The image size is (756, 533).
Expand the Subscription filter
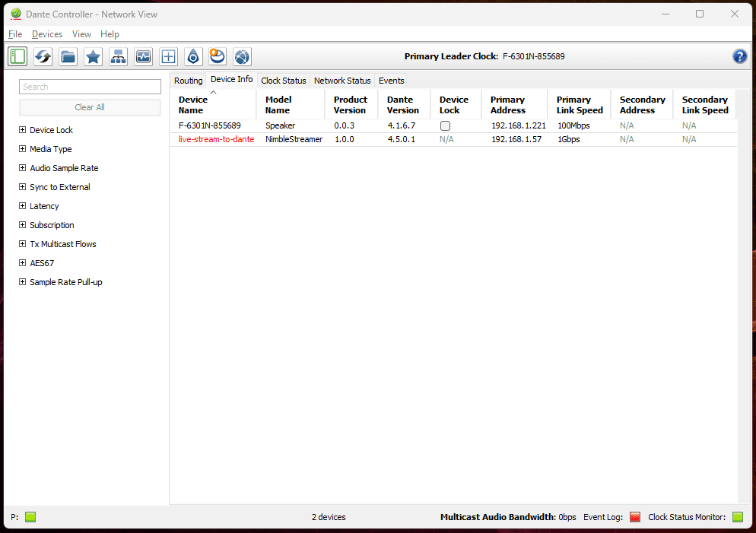(22, 224)
